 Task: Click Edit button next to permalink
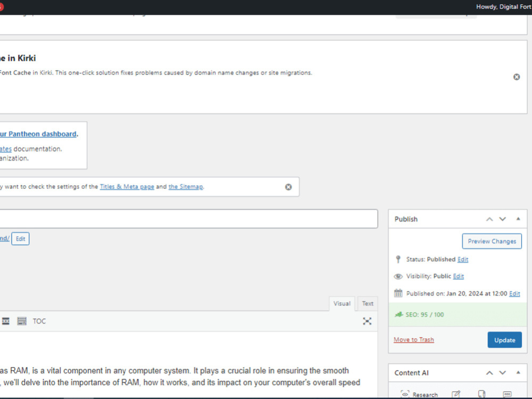tap(20, 239)
